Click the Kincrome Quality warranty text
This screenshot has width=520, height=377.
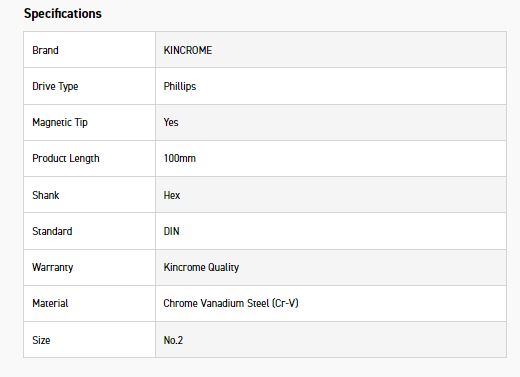point(201,267)
